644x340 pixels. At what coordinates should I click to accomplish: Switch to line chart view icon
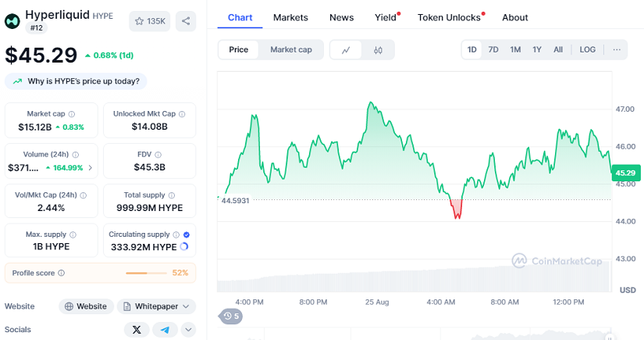(346, 50)
